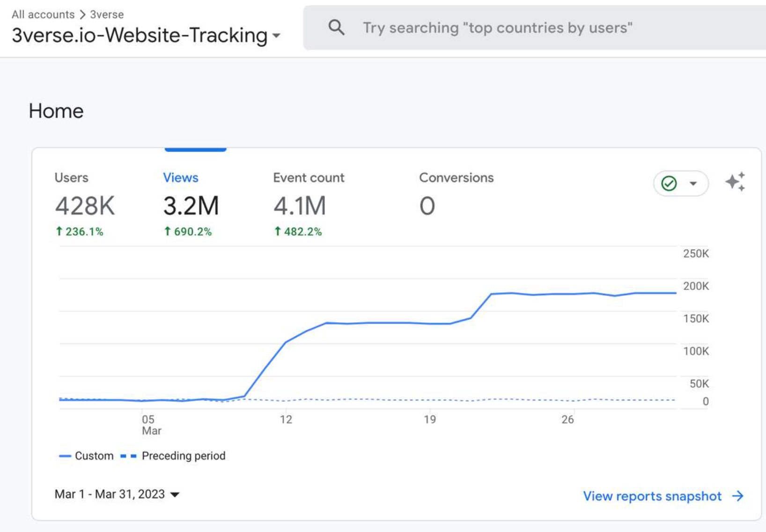Image resolution: width=766 pixels, height=532 pixels.
Task: Click the green increase arrow under Users
Action: (59, 230)
